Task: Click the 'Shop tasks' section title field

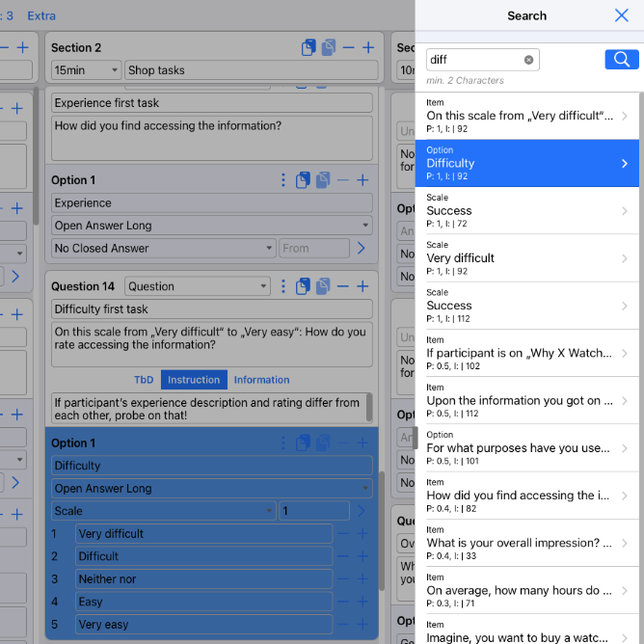Action: click(251, 70)
